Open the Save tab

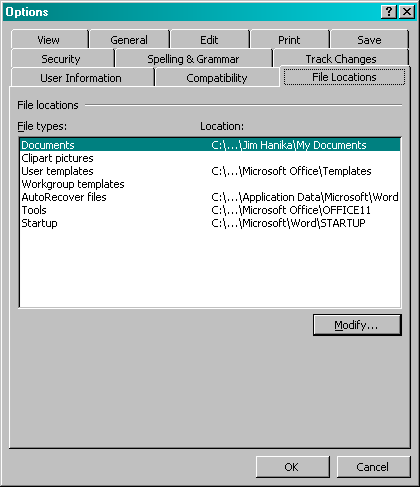(369, 40)
